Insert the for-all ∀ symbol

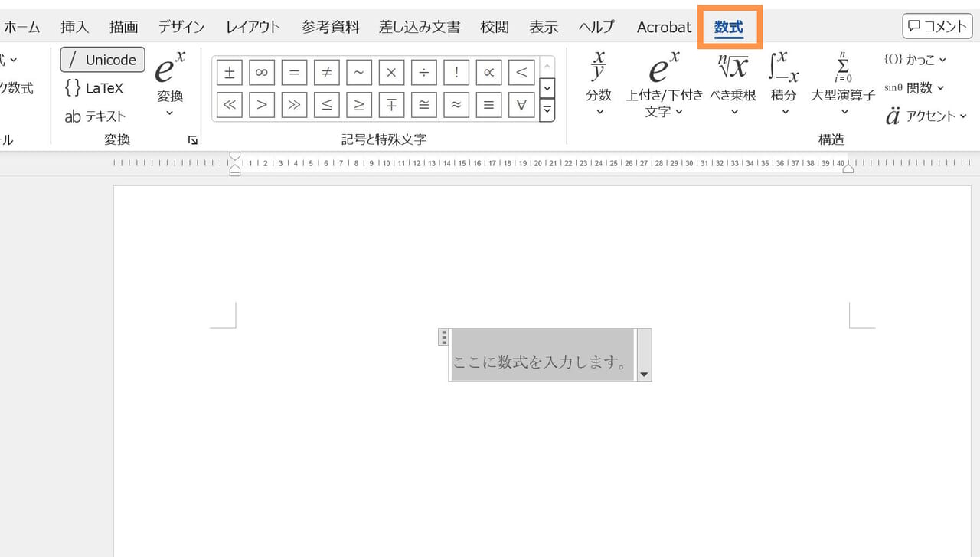click(x=521, y=105)
